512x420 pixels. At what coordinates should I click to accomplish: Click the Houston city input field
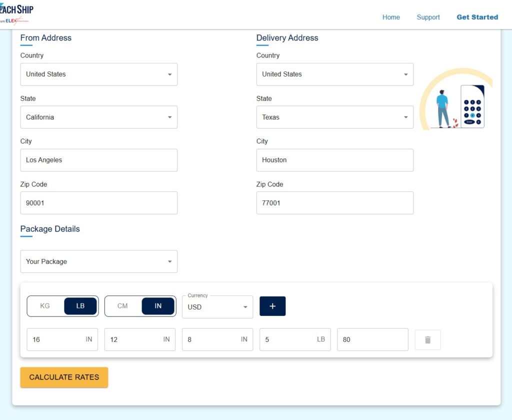(334, 160)
